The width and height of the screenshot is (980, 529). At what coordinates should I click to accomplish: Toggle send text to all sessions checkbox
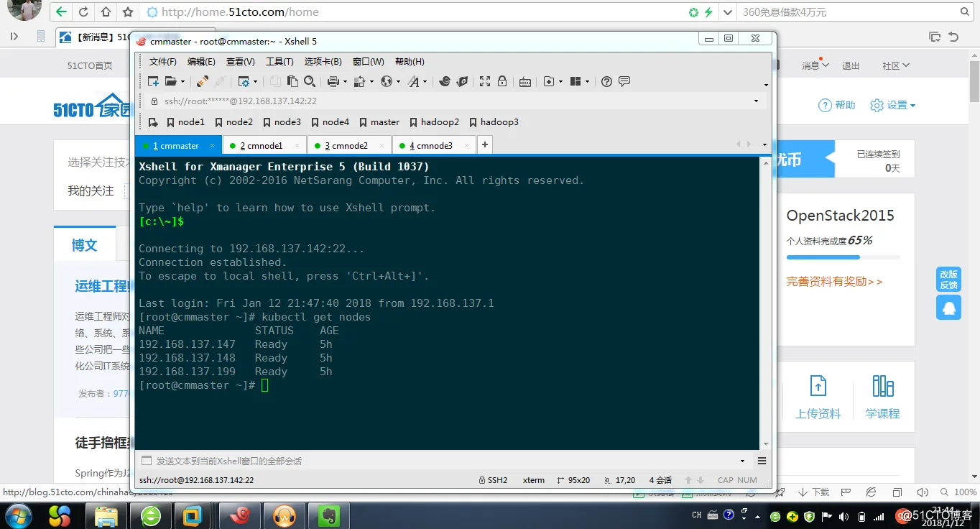tap(147, 461)
